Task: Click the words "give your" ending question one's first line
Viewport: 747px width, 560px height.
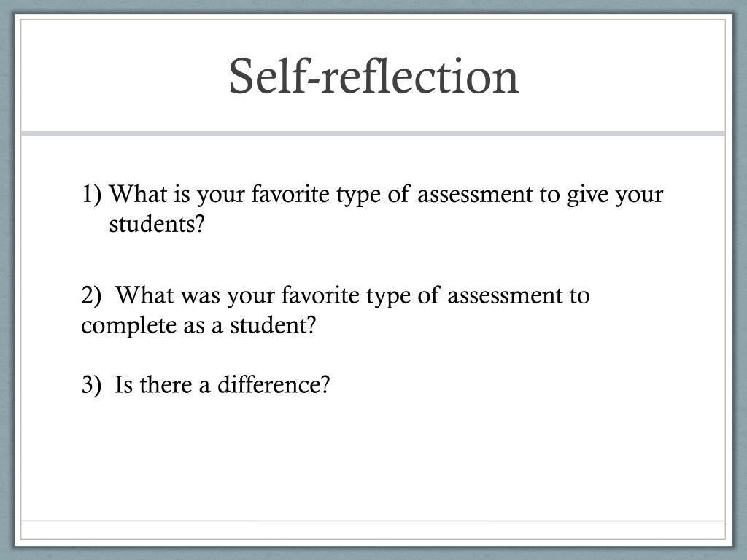Action: (615, 195)
